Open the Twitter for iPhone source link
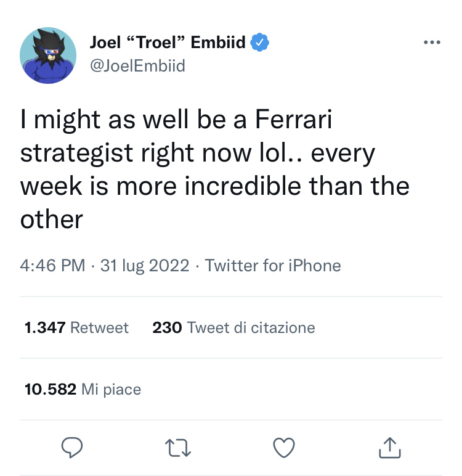This screenshot has height=476, width=462. [273, 265]
